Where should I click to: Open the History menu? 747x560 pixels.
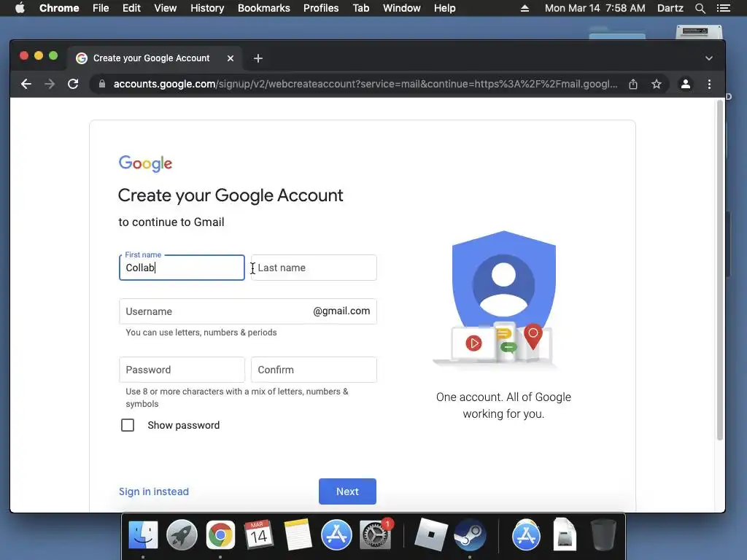tap(207, 8)
